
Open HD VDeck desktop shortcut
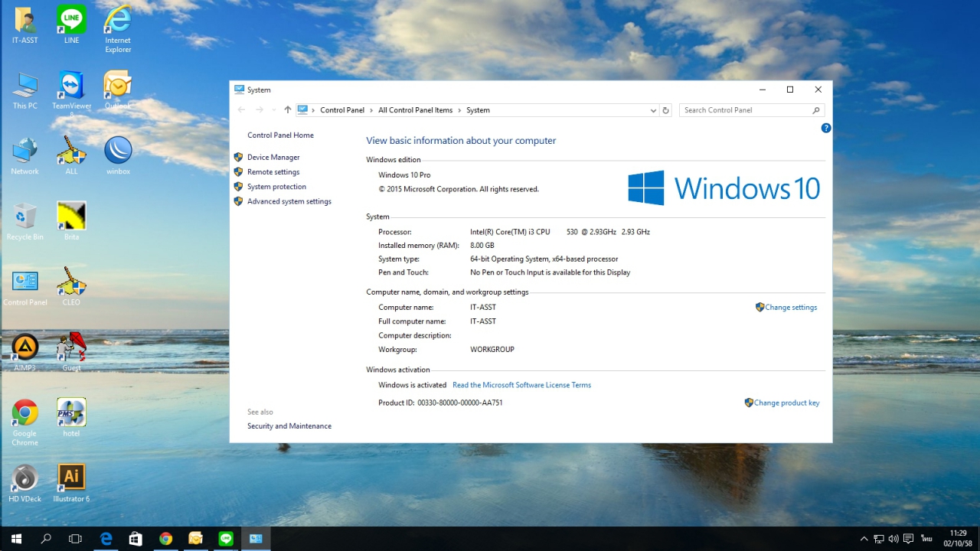(25, 484)
